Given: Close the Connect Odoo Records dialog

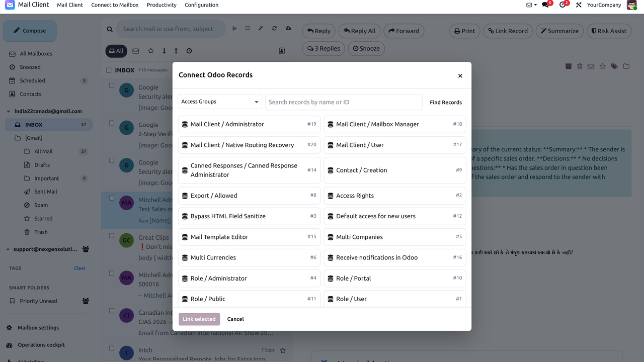Looking at the screenshot, I should pyautogui.click(x=460, y=75).
